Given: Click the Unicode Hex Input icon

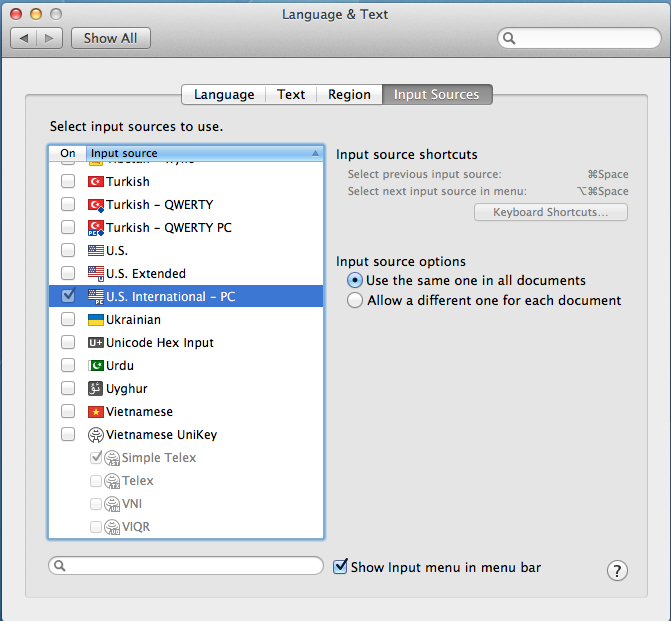Looking at the screenshot, I should click(x=96, y=343).
